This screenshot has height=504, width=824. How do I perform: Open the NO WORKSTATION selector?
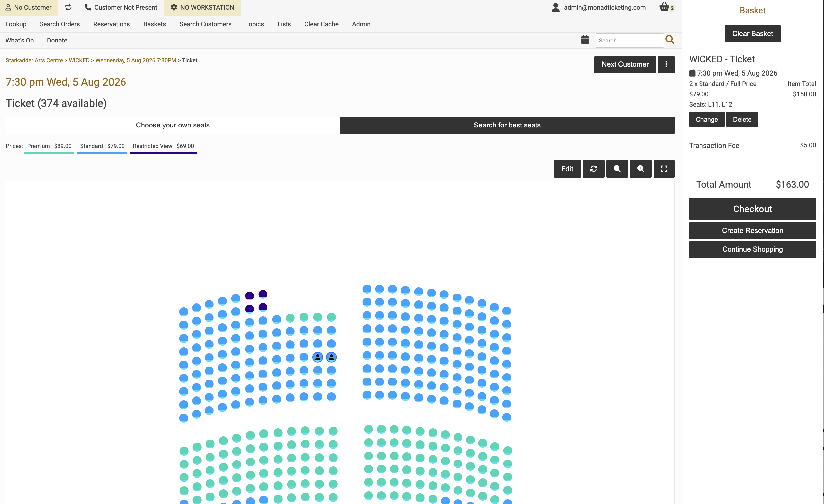[x=202, y=7]
